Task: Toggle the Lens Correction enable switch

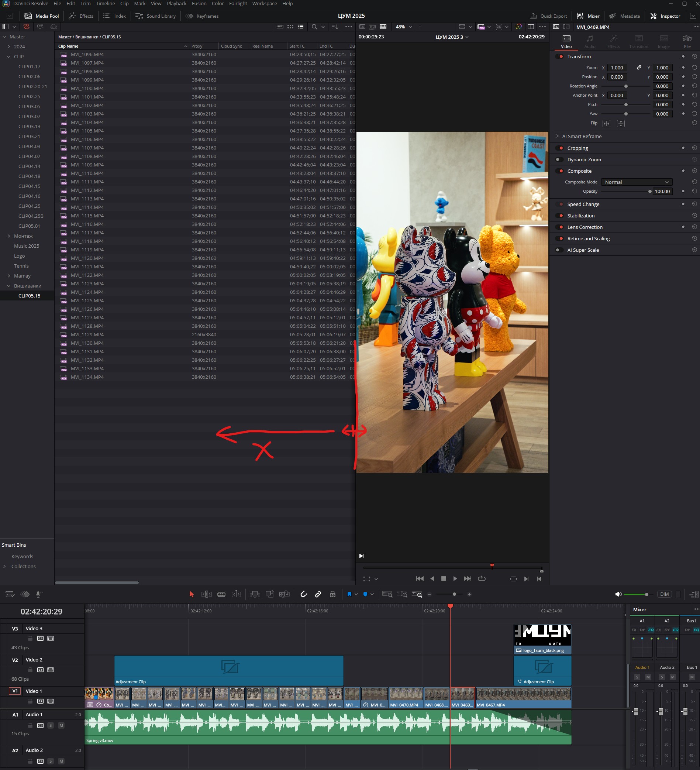Action: [559, 227]
